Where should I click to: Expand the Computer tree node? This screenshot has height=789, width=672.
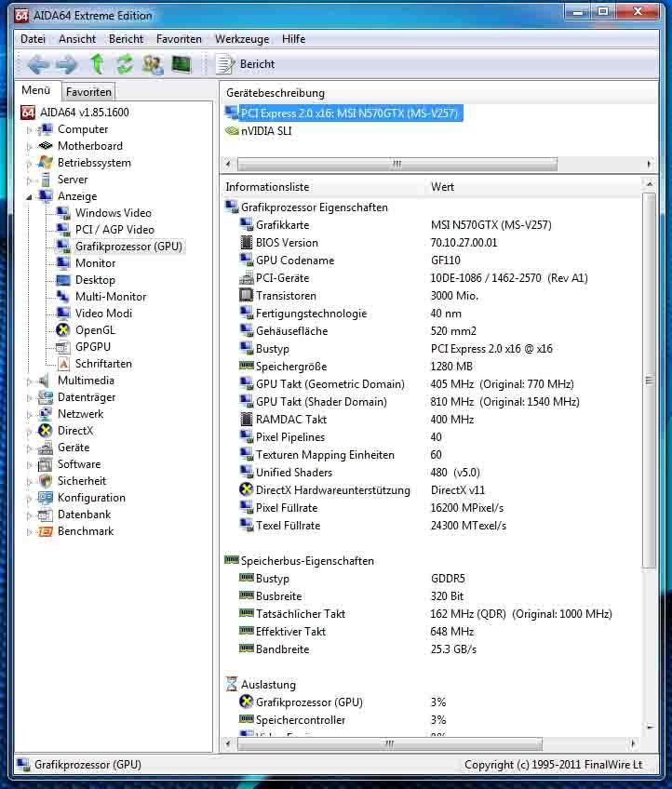29,130
